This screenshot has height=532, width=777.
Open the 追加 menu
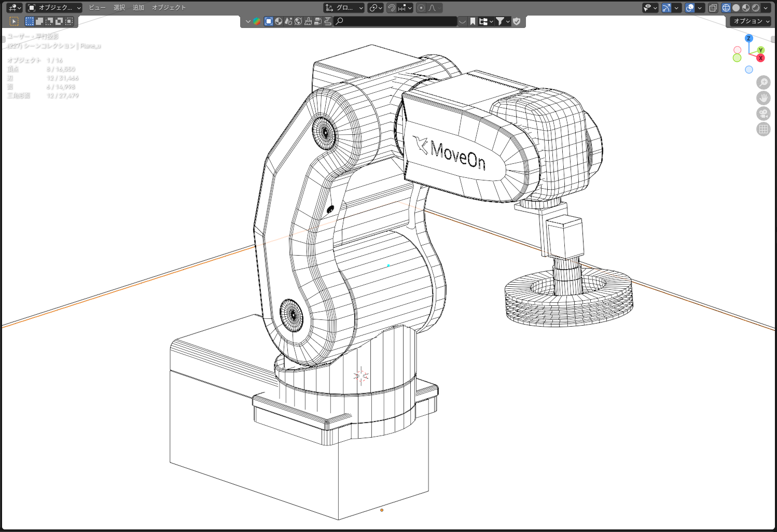pyautogui.click(x=138, y=8)
